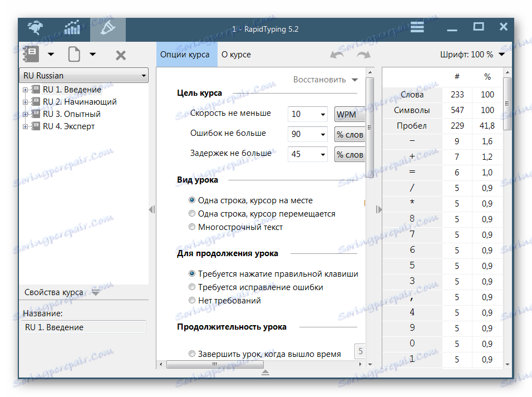532x397 pixels.
Task: Click '% слов' button for Ошибок
Action: click(349, 135)
